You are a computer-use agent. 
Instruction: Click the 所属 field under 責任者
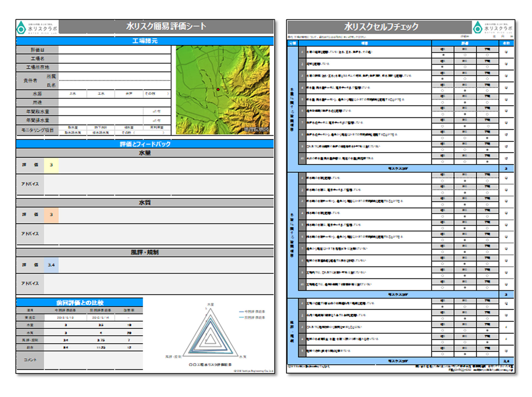click(x=115, y=76)
